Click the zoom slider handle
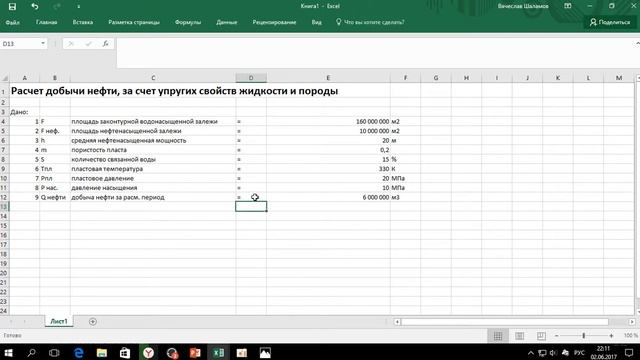 click(584, 336)
